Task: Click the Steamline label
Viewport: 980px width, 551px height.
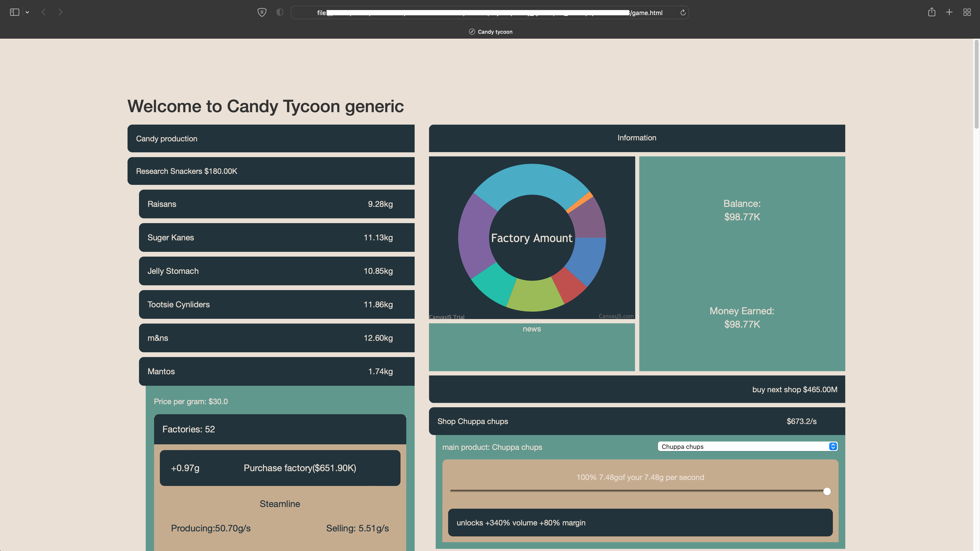Action: [280, 503]
